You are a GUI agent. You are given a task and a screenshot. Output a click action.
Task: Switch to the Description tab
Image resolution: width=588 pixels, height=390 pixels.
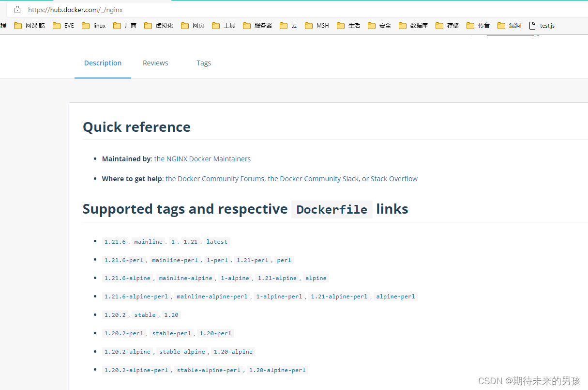click(x=103, y=63)
